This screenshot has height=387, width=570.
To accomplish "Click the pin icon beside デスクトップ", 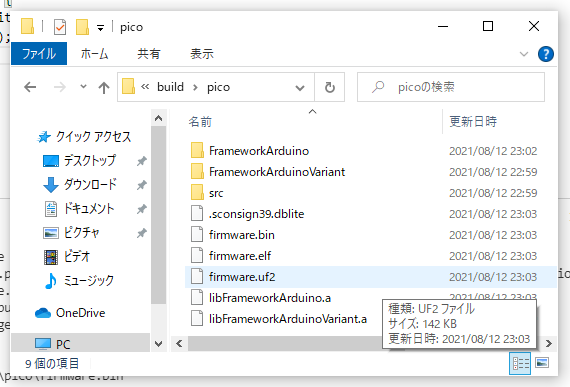I will pos(141,161).
